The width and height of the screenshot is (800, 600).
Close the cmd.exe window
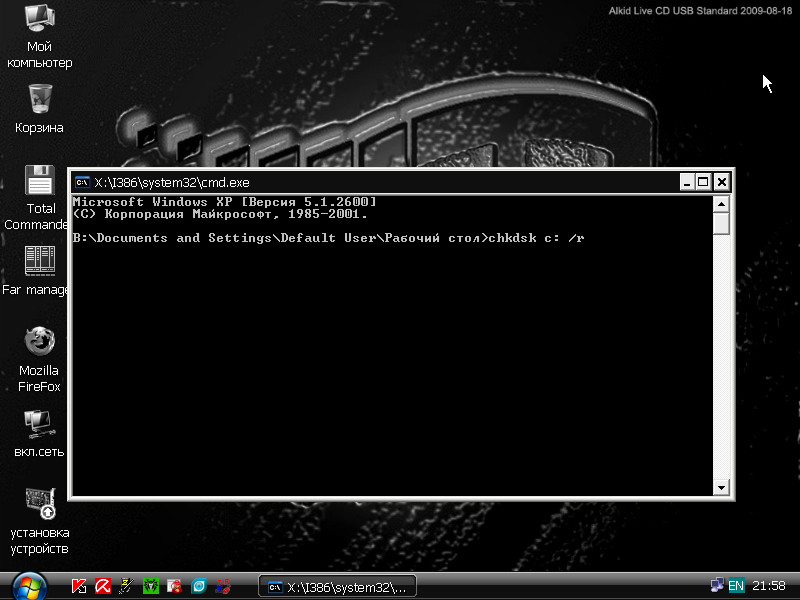[721, 182]
